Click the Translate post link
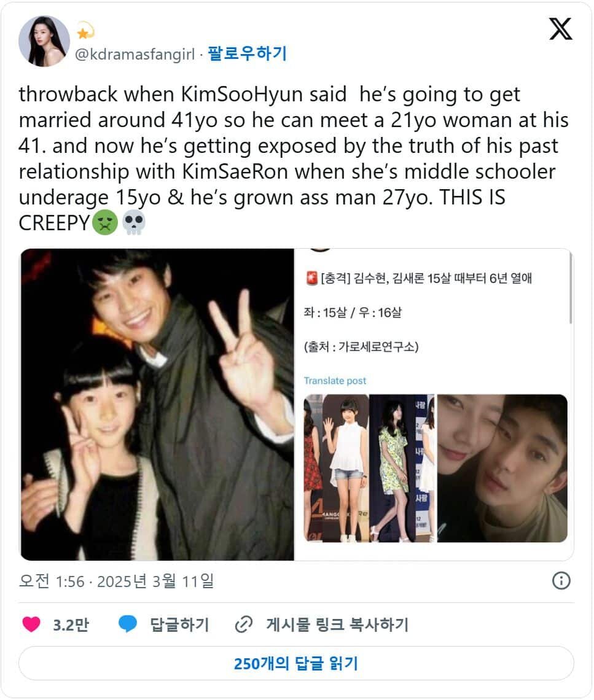The width and height of the screenshot is (594, 700). point(335,381)
